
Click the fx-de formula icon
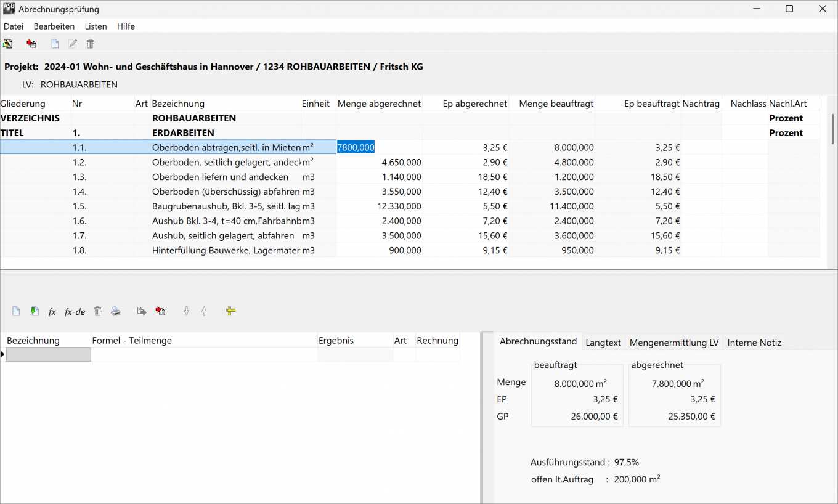pos(75,312)
